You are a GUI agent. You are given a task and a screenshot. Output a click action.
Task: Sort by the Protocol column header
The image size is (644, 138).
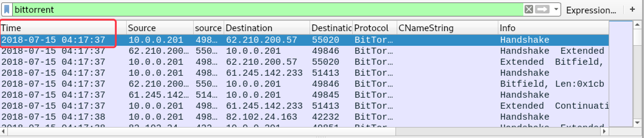[374, 28]
